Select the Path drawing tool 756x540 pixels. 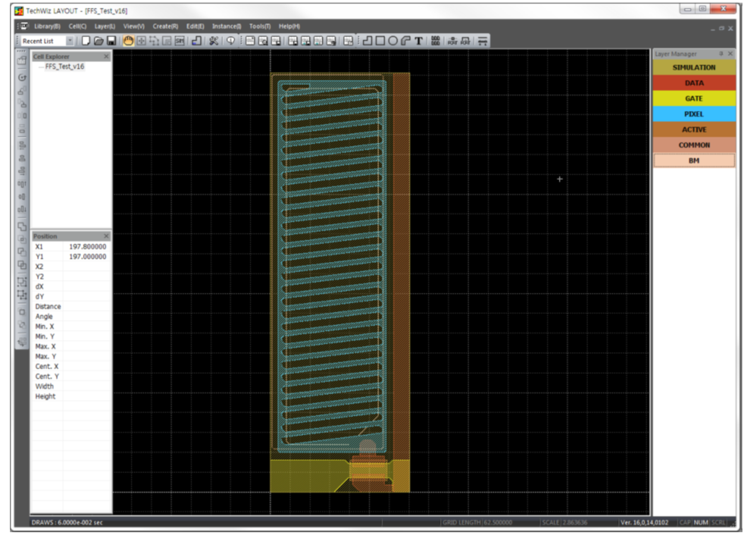coord(405,41)
